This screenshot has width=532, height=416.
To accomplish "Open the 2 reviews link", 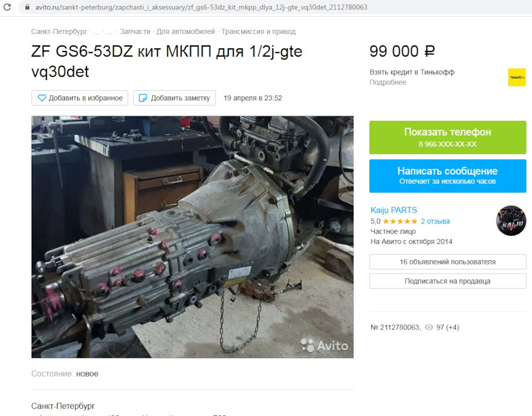I will [x=436, y=221].
